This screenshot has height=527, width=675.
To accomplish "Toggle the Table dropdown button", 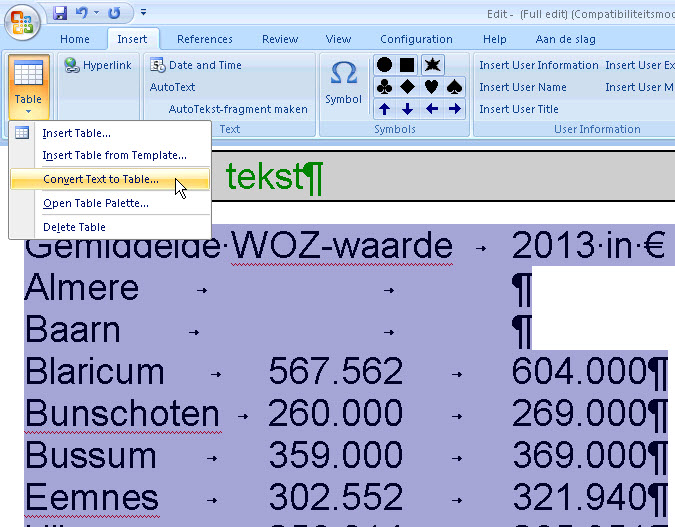I will coord(28,87).
